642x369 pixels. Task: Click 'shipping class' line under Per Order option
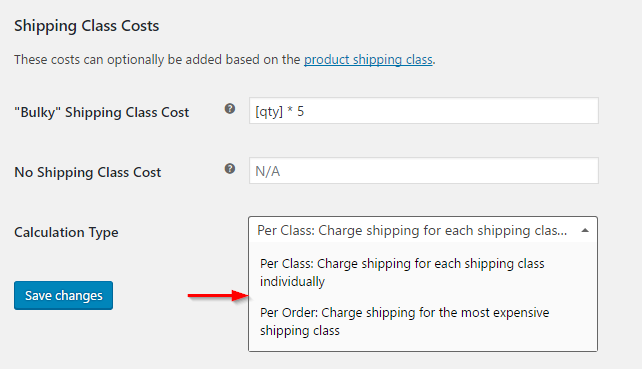coord(300,331)
